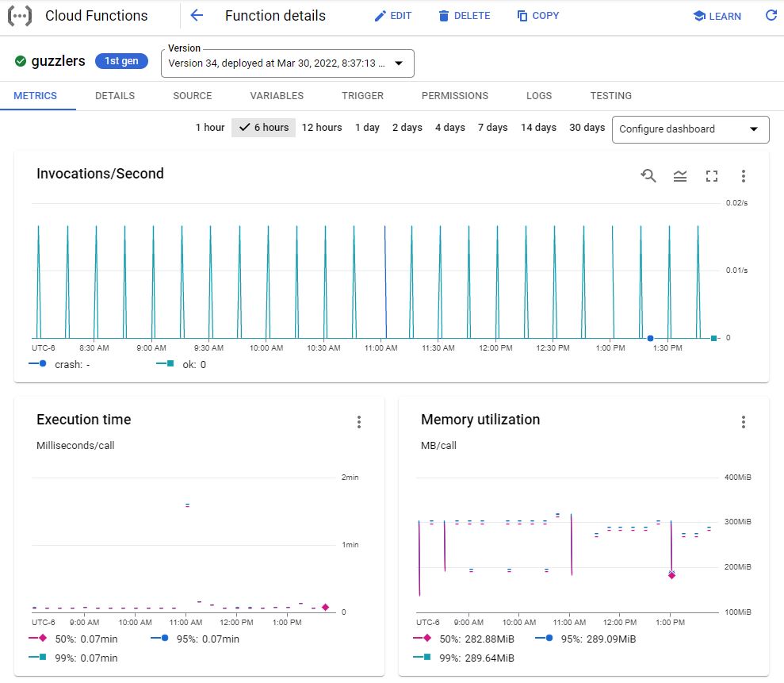Click the Delete button

[x=464, y=16]
